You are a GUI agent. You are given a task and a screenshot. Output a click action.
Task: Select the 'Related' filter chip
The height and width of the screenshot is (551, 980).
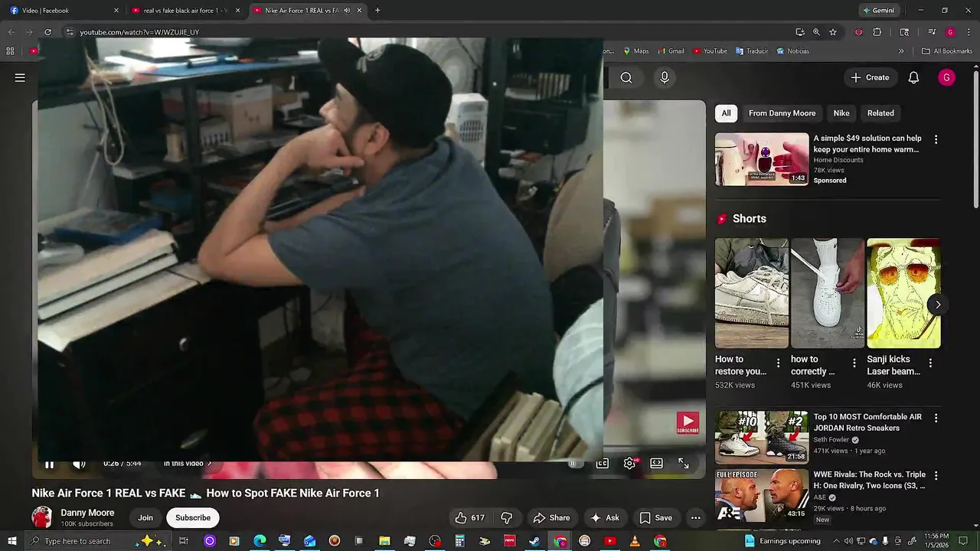(880, 113)
